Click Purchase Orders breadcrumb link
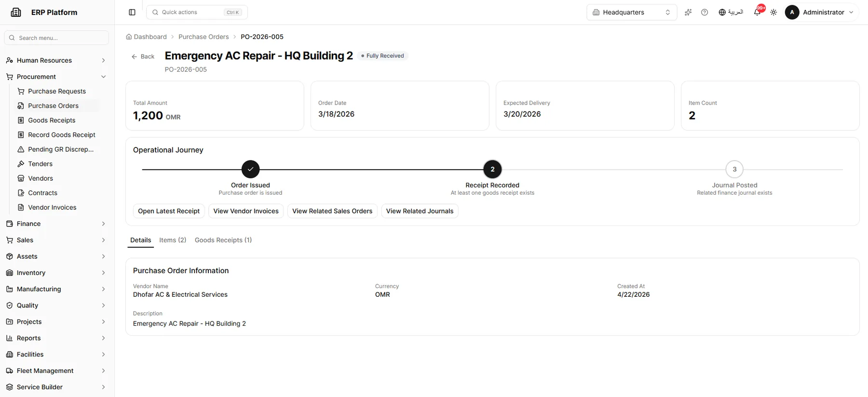 pos(203,37)
